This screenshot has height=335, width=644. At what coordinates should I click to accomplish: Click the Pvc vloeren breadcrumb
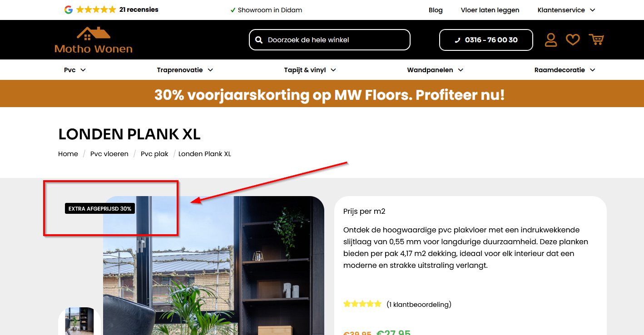pos(109,154)
